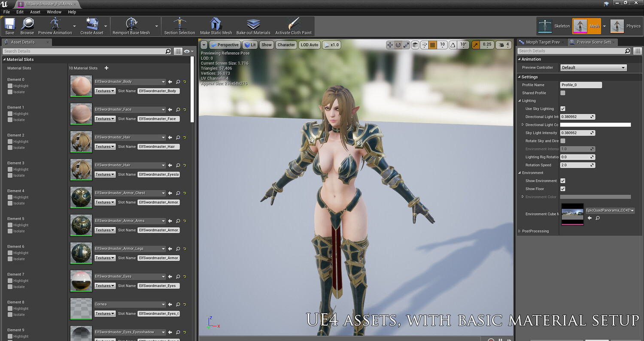Toggle Use Sky Lighting checkbox

[x=563, y=109]
